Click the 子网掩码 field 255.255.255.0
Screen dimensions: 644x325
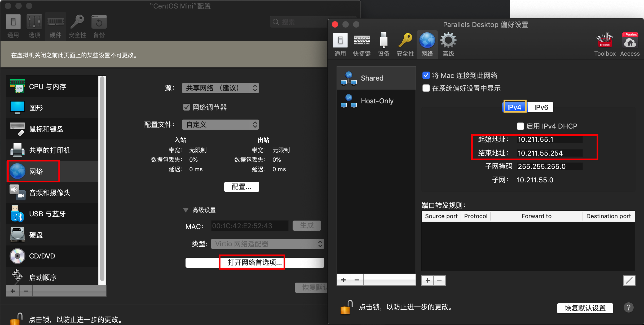550,166
